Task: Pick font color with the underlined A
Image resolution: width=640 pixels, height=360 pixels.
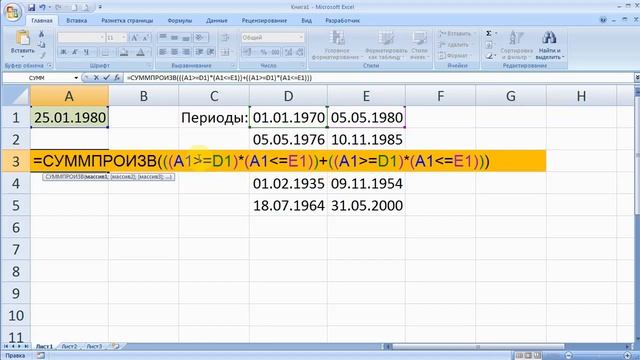Action: point(140,52)
